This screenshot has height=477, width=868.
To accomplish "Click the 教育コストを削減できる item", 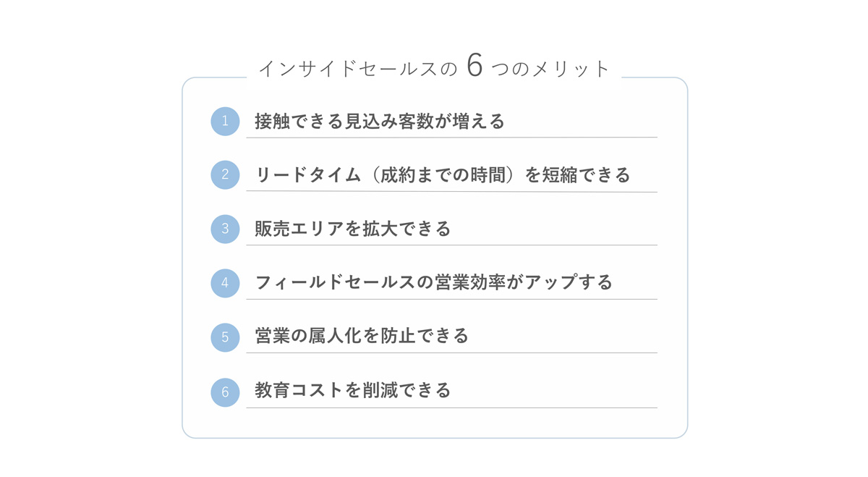I will point(353,390).
